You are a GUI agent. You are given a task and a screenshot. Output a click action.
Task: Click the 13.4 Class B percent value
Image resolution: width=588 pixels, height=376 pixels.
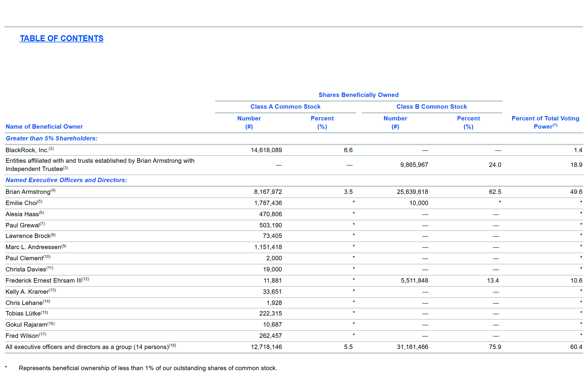point(493,281)
